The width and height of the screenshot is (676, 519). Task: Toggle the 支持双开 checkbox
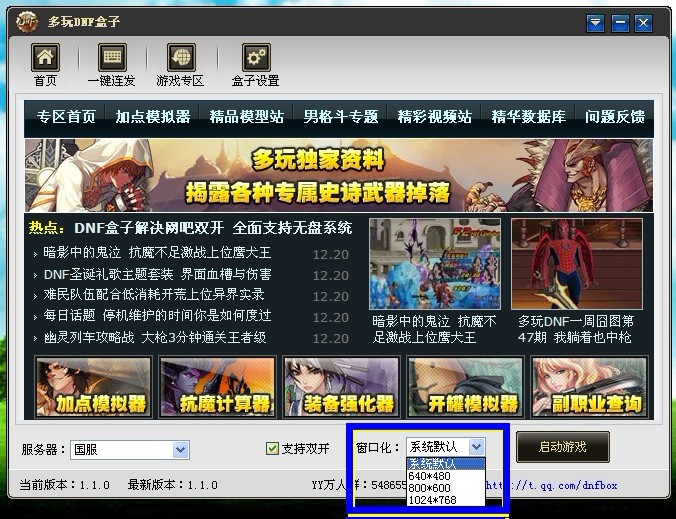(x=272, y=449)
